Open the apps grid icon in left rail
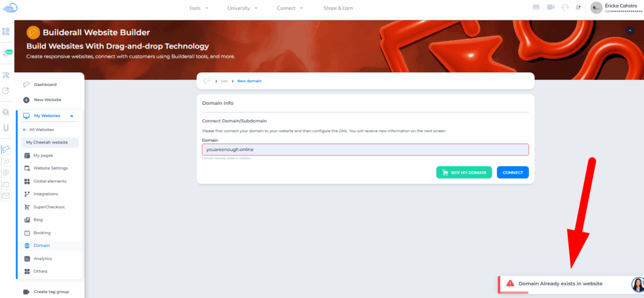The height and width of the screenshot is (298, 644). tap(6, 31)
